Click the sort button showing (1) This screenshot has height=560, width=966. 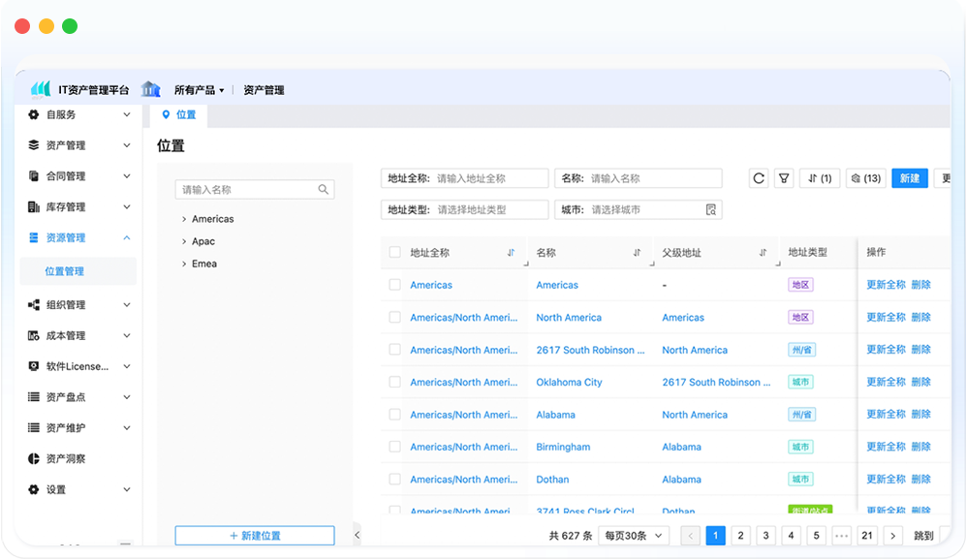pyautogui.click(x=819, y=178)
